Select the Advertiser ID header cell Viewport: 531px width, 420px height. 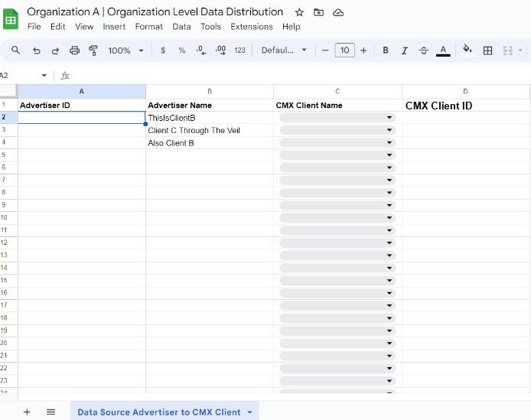(82, 106)
